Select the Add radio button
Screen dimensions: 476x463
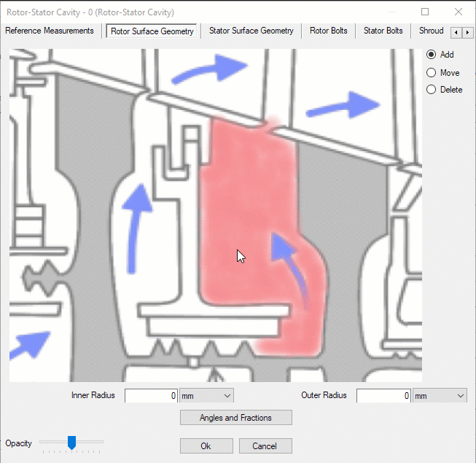431,55
